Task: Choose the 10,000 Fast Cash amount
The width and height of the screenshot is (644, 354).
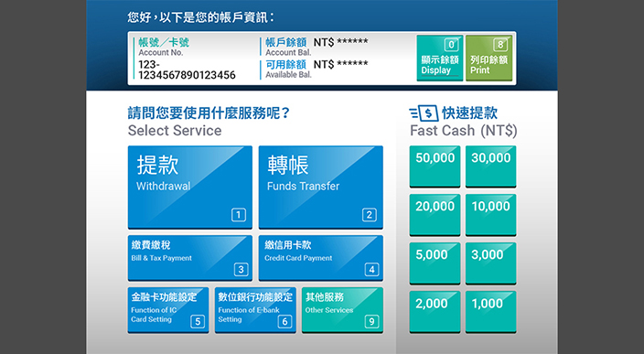Action: tap(491, 215)
